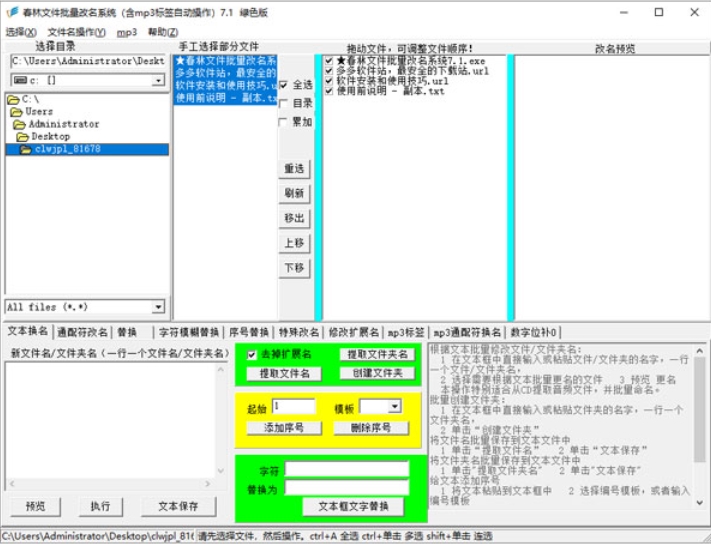Viewport: 711px width, 544px height.
Task: Click the 执行 button
Action: [x=100, y=506]
